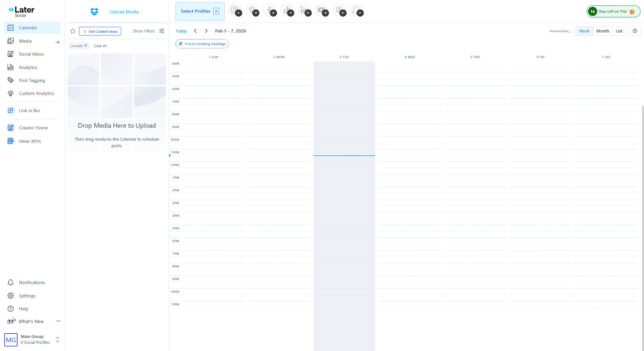Switch to Month view
The image size is (644, 351).
[x=603, y=31]
